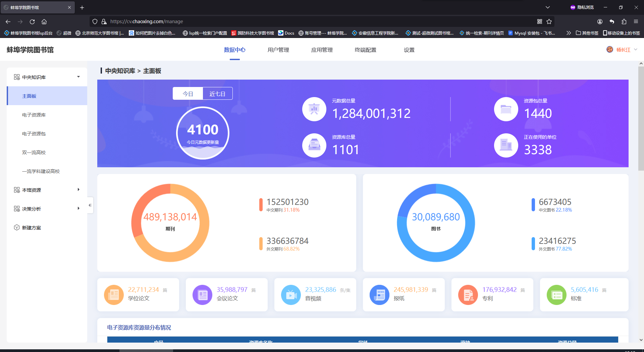Click the 图书 donut chart
Viewport: 644px width, 352px height.
[436, 223]
